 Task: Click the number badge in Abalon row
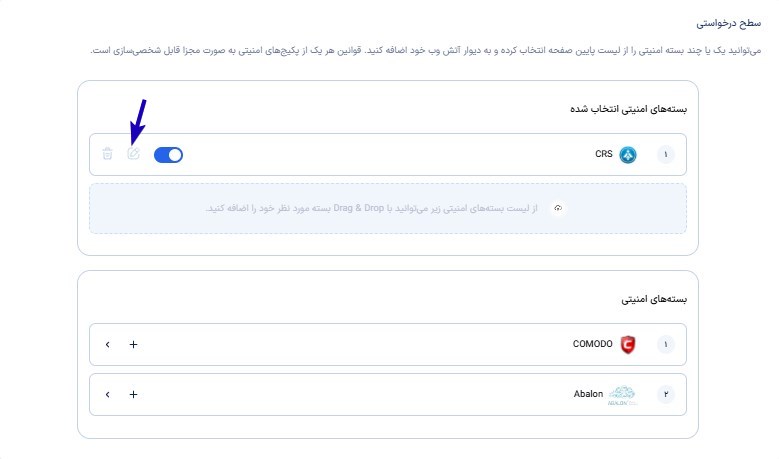[665, 394]
